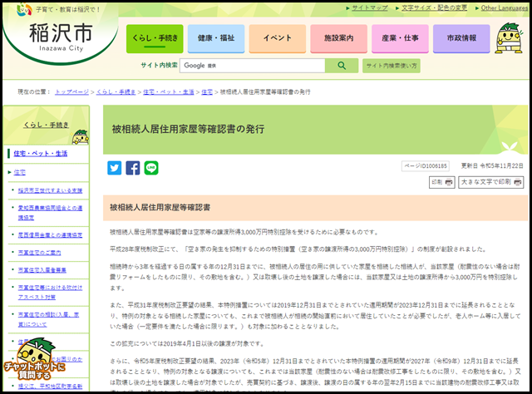Go to 住宅 breadcrumb link

click(x=207, y=92)
